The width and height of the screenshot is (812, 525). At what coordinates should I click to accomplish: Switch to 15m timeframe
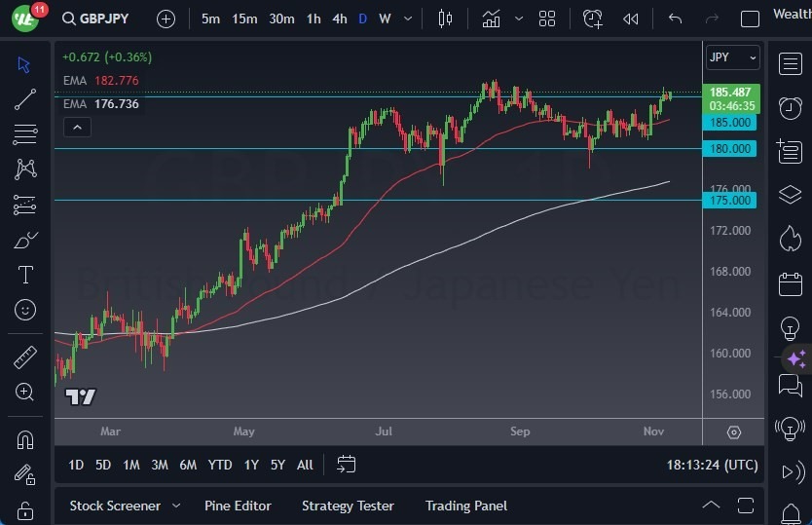[244, 19]
